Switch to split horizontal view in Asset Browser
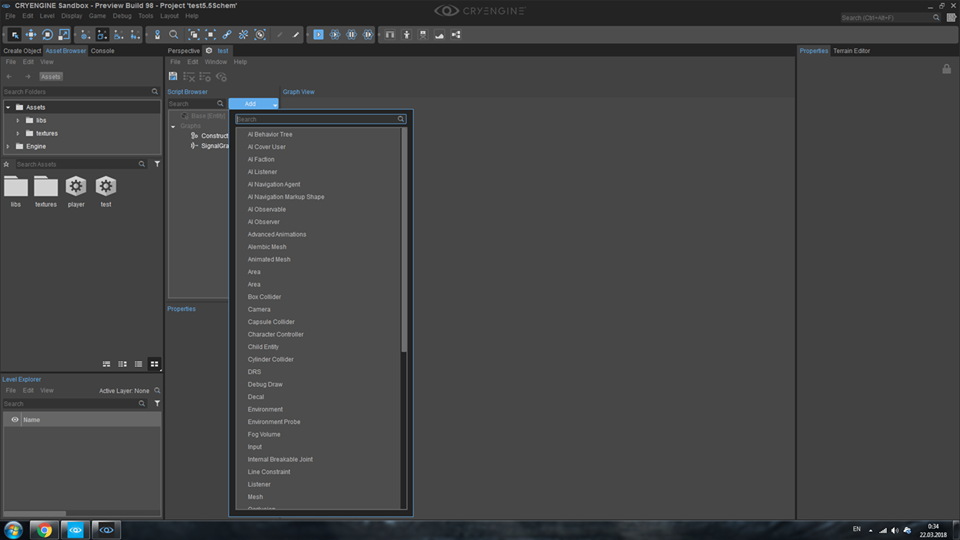 click(x=107, y=364)
